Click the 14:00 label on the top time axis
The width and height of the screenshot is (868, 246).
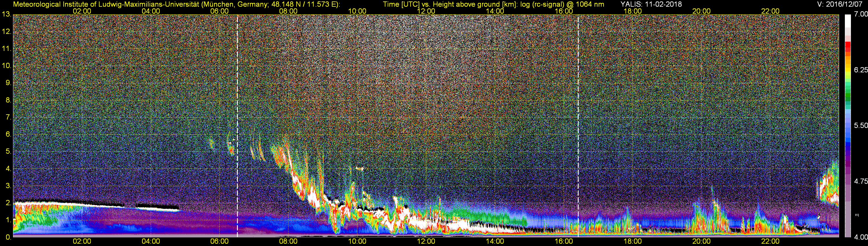[495, 11]
